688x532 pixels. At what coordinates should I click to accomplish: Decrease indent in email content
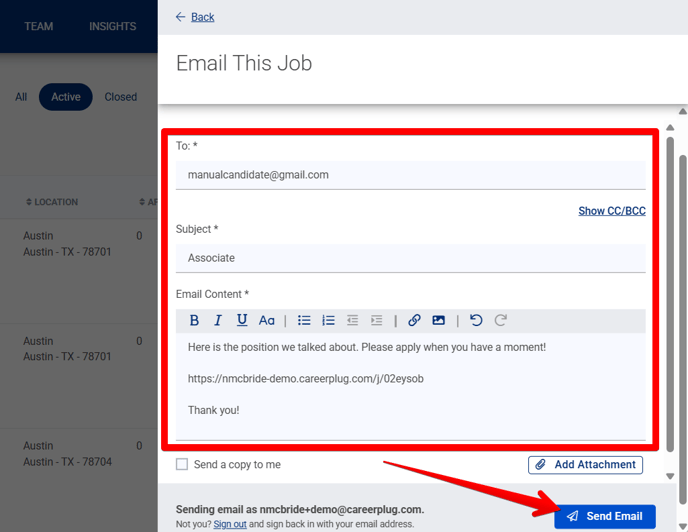click(x=352, y=321)
